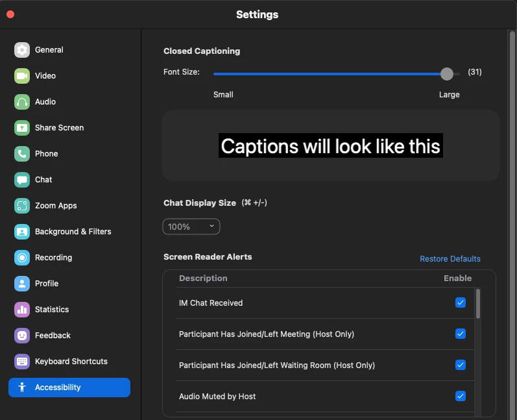
Task: Select the Phone settings label
Action: tap(47, 154)
